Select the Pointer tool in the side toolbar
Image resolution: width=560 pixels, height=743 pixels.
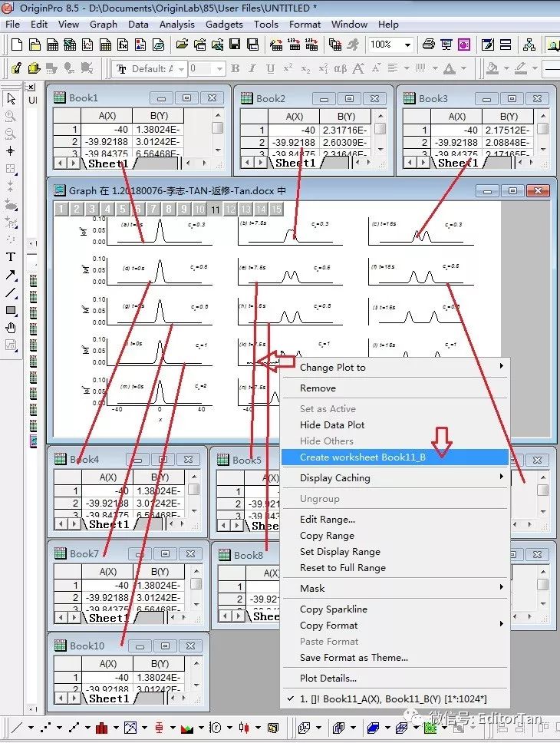point(11,98)
